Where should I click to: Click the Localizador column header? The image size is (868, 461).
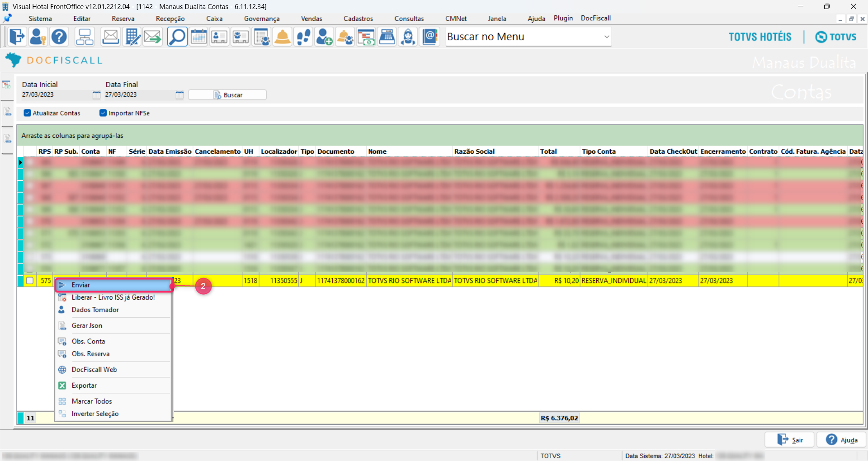pyautogui.click(x=279, y=151)
